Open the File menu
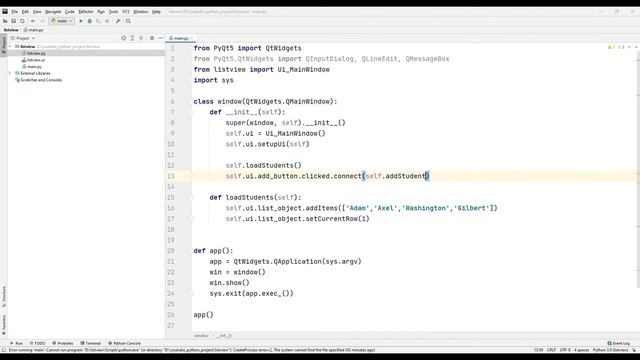The image size is (640, 360). pyautogui.click(x=15, y=12)
